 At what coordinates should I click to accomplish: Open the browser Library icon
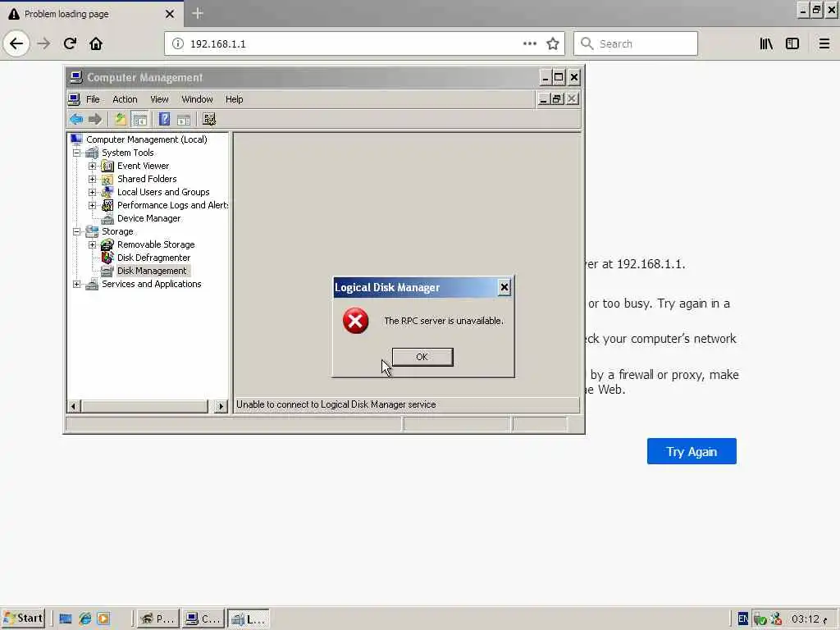(x=766, y=44)
